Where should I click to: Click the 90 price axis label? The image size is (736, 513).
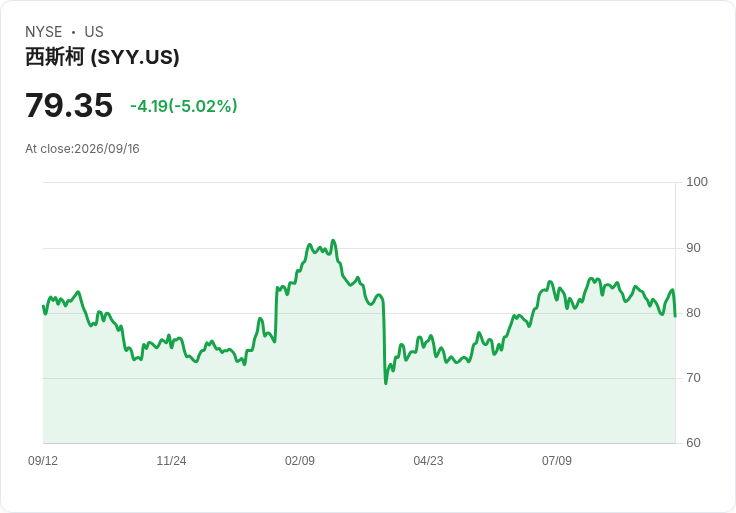click(x=693, y=248)
